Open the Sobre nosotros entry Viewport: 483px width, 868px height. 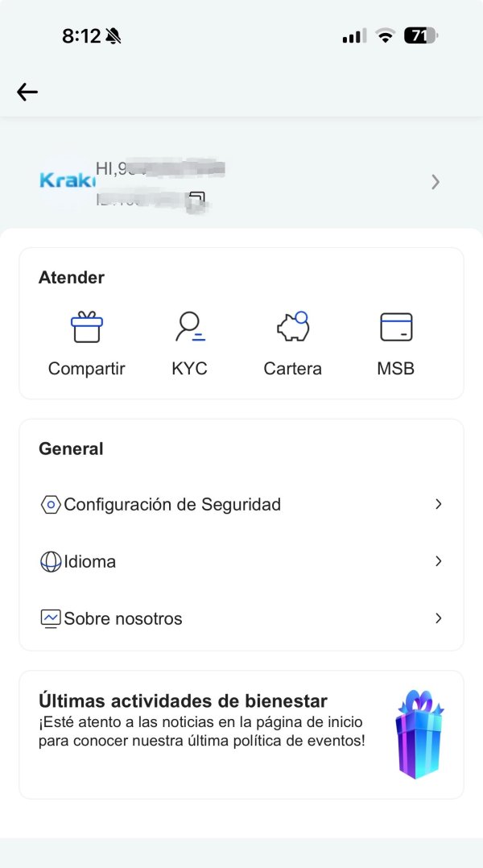(x=123, y=619)
